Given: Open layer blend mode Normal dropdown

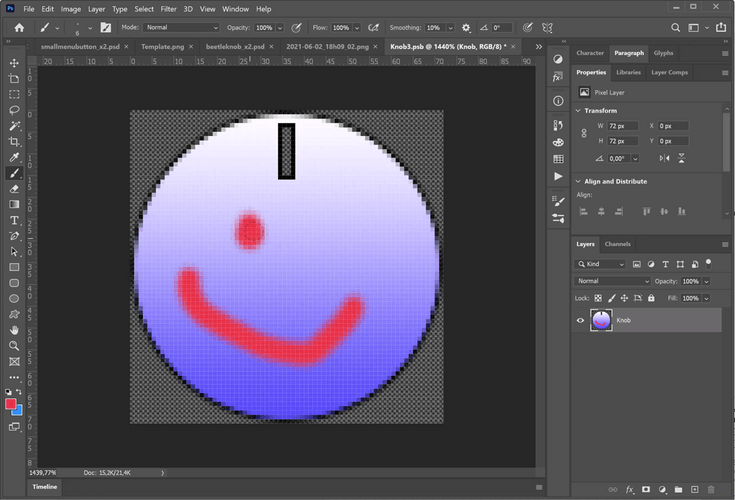Looking at the screenshot, I should pyautogui.click(x=612, y=281).
